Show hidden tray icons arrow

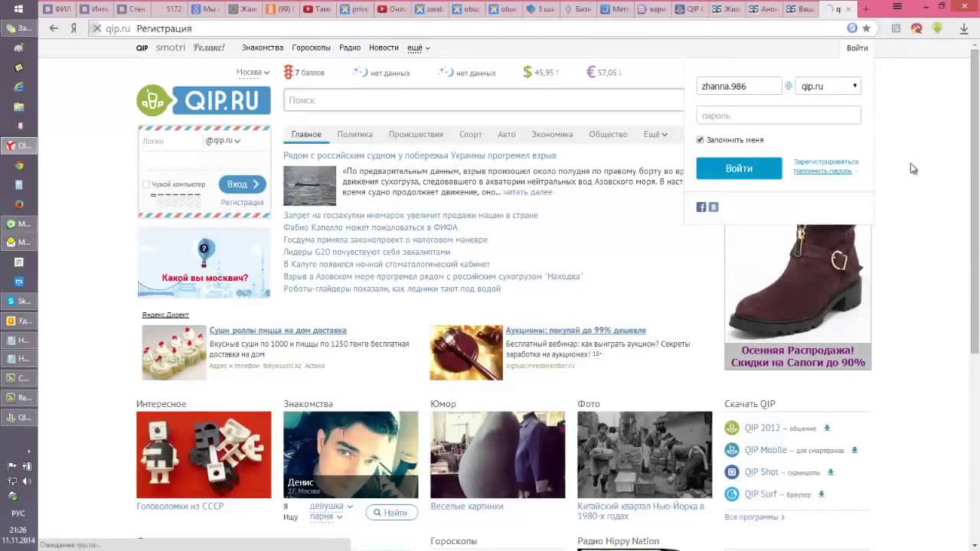(x=29, y=452)
